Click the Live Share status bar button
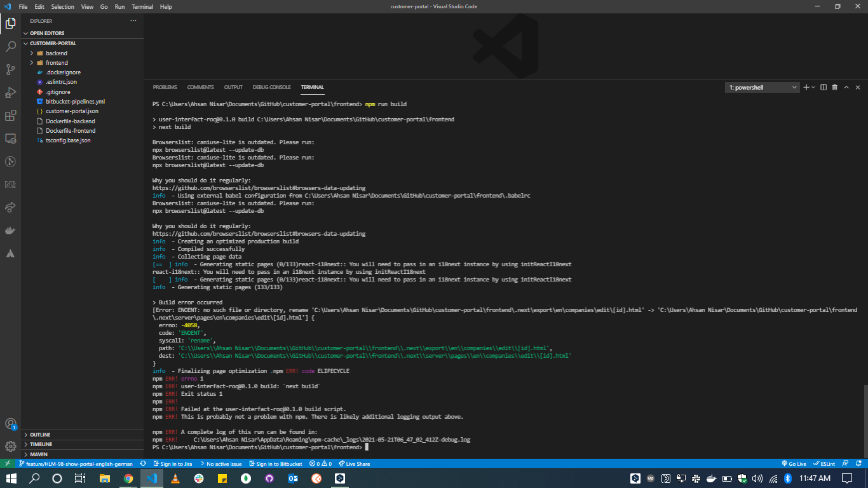Screen dimensions: 868x488 pyautogui.click(x=355, y=464)
